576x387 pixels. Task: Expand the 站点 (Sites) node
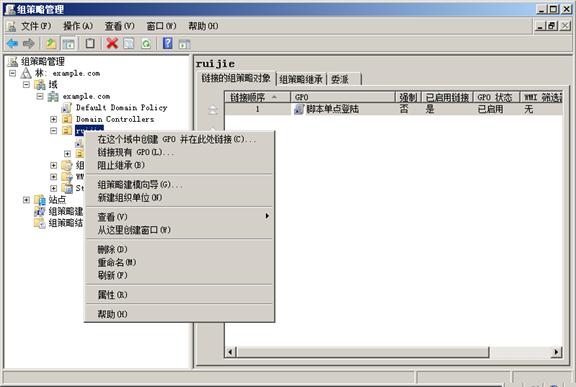point(26,200)
